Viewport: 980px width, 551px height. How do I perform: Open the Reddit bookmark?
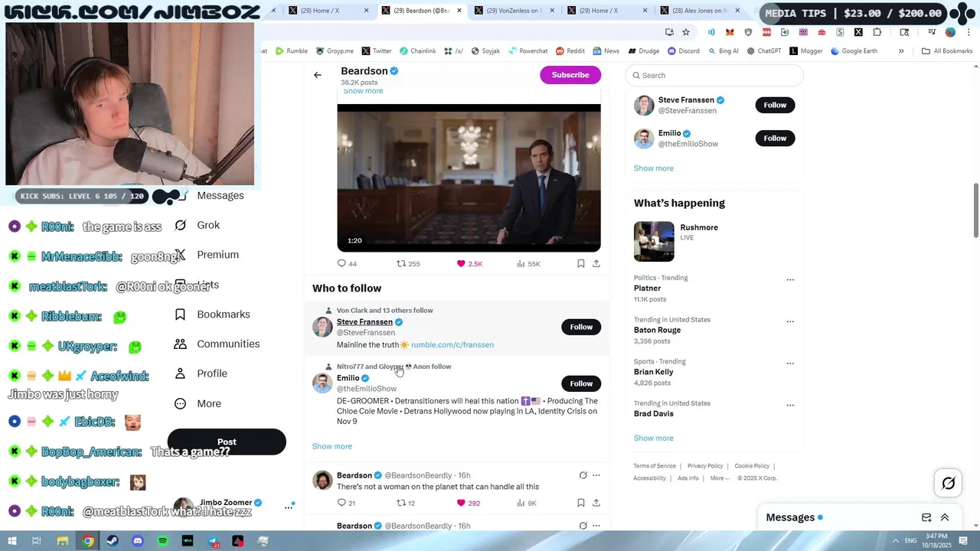(570, 51)
